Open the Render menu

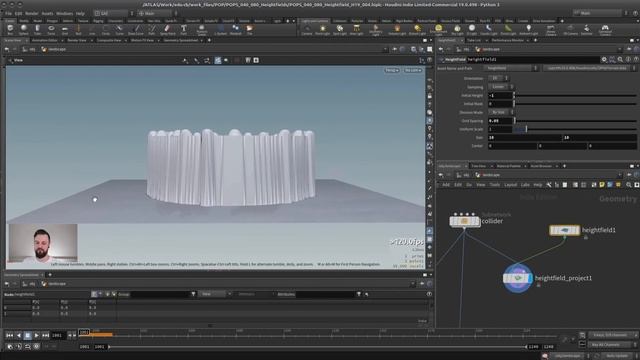pos(31,13)
